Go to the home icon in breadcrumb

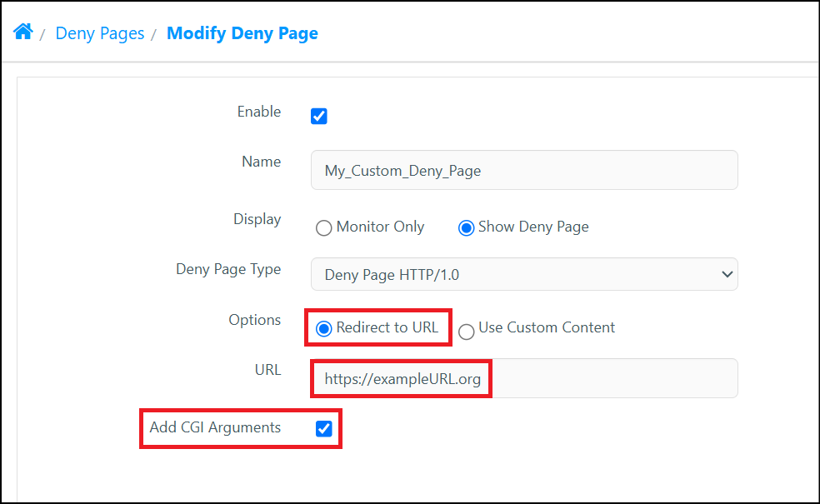(23, 32)
